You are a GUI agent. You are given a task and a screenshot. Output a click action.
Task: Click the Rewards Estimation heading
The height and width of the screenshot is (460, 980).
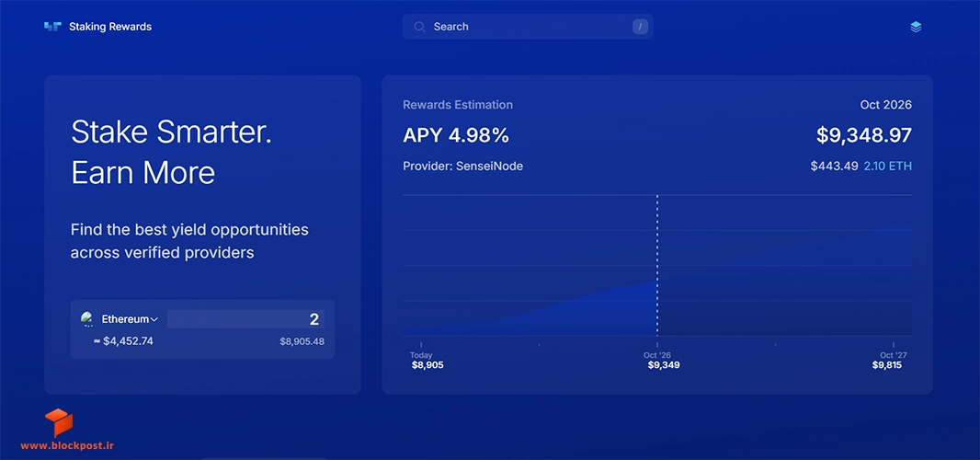(x=458, y=105)
